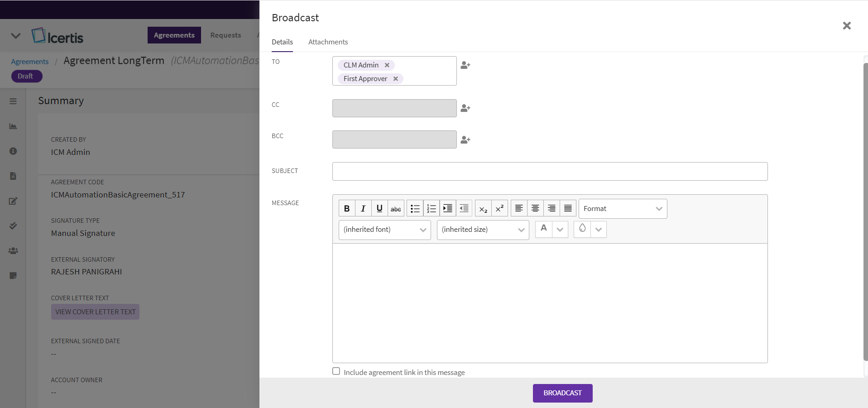The width and height of the screenshot is (868, 408).
Task: Open the Format dropdown
Action: point(623,209)
